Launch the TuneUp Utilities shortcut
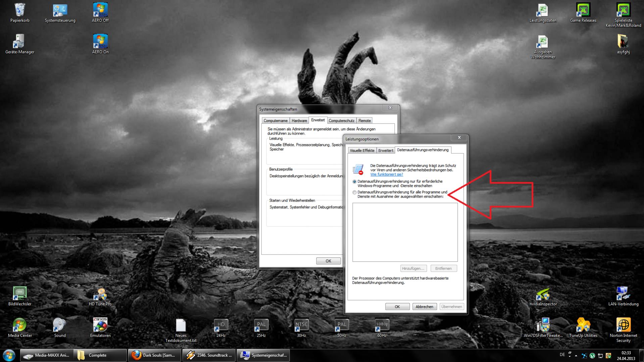 583,328
